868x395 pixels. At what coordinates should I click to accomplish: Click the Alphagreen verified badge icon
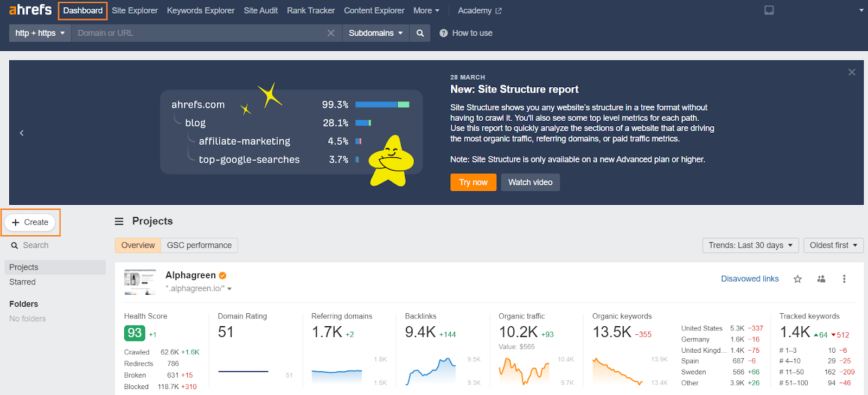point(222,275)
